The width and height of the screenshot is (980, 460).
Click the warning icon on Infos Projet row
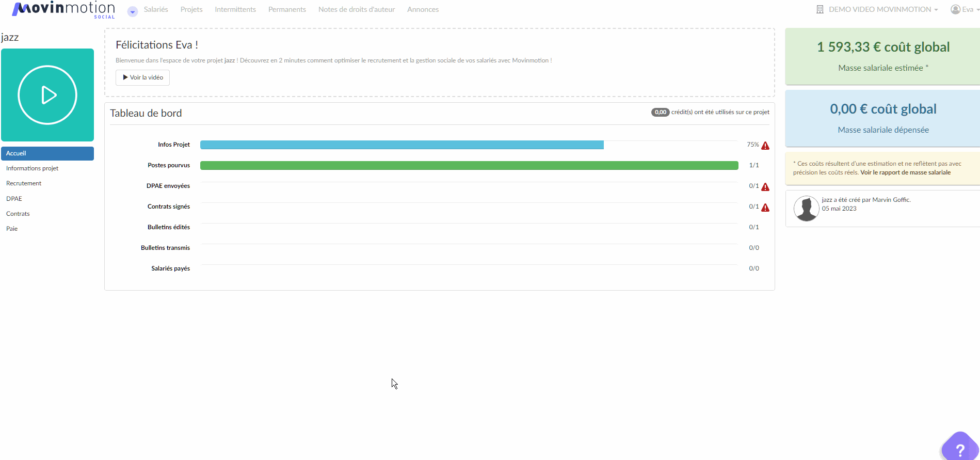(x=765, y=146)
